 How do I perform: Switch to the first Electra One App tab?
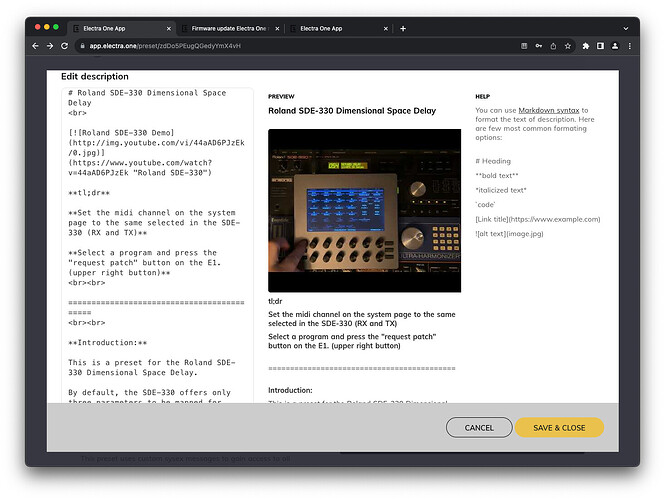122,28
